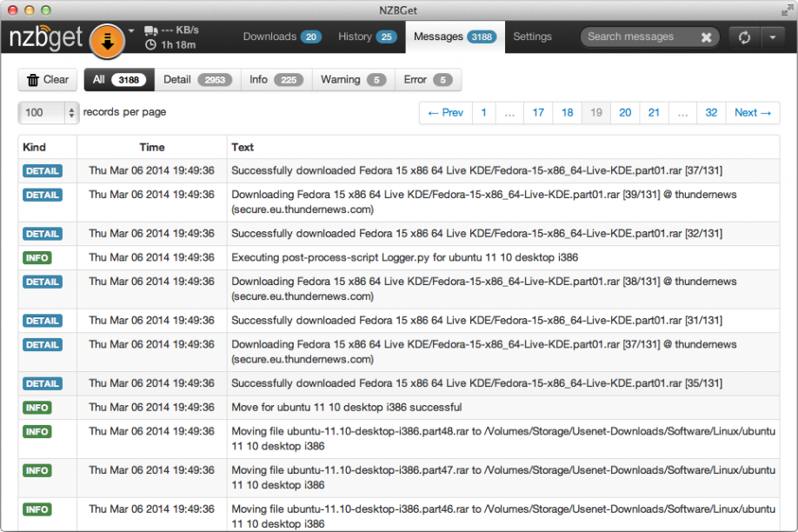Filter messages by Error

click(x=428, y=80)
